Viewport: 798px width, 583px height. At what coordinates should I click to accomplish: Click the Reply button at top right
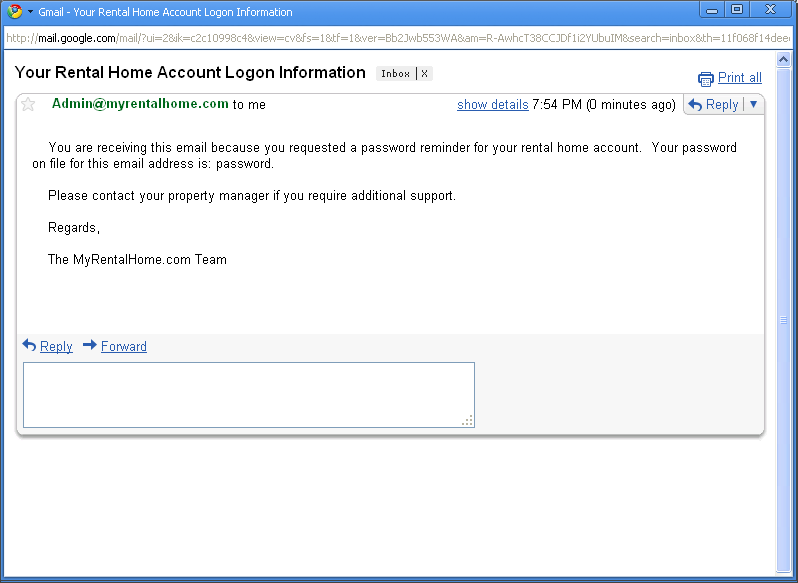tap(713, 105)
